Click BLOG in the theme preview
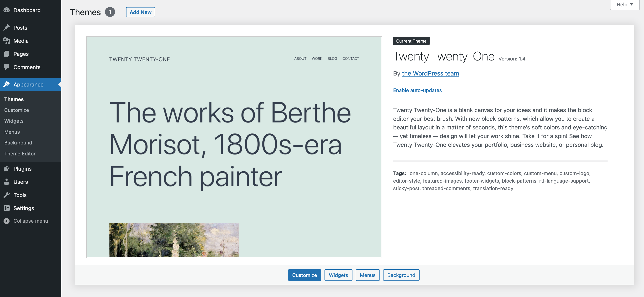The width and height of the screenshot is (644, 297). [332, 58]
